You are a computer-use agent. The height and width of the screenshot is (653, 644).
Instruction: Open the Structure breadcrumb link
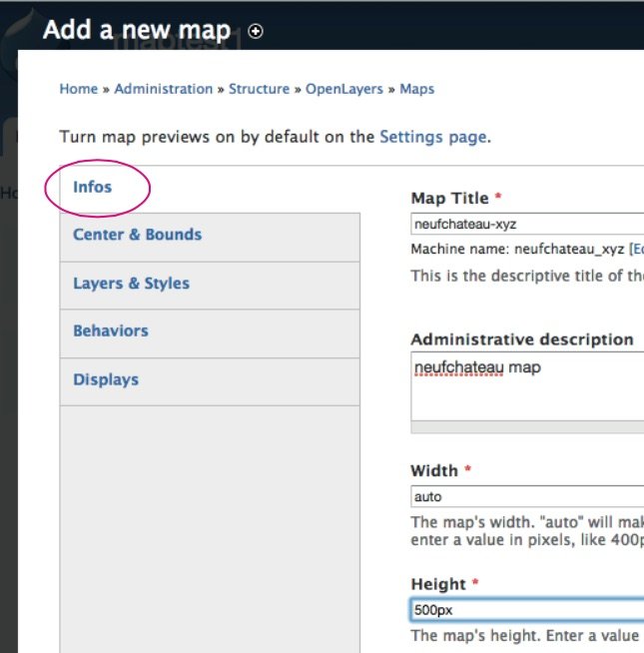coord(259,89)
